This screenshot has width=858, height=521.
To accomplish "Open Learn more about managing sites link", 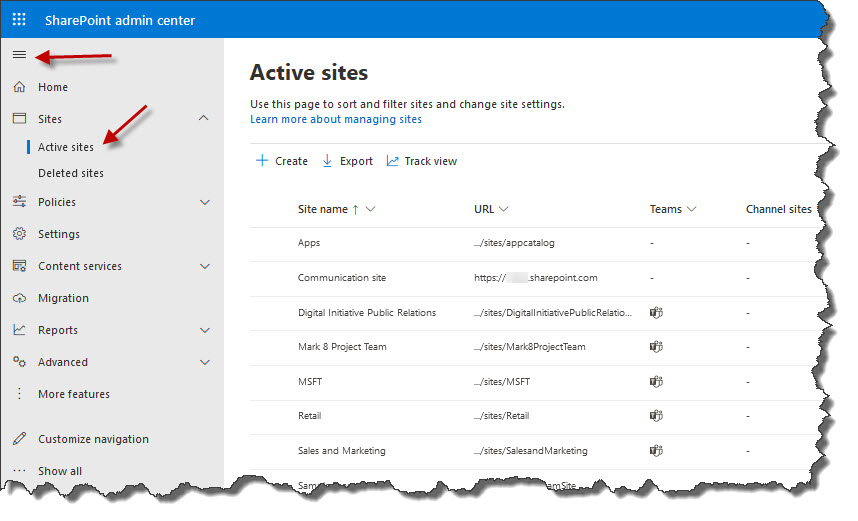I will [x=336, y=119].
